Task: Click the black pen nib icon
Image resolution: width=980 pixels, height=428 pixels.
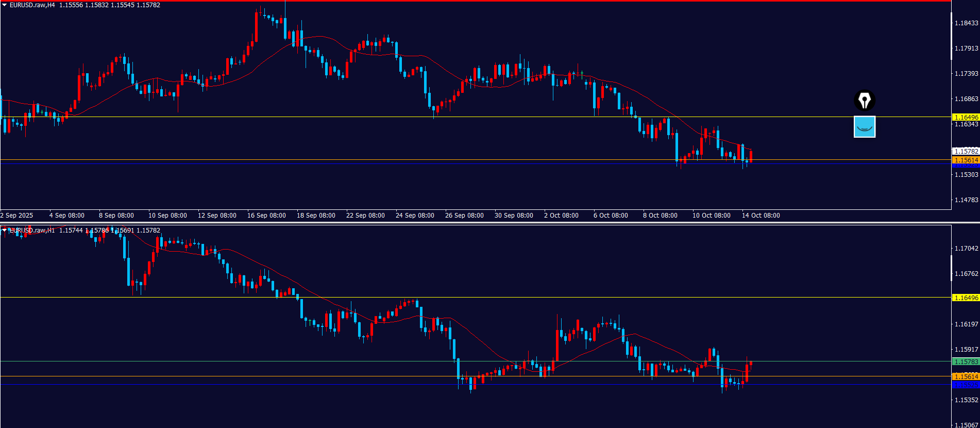Action: (x=864, y=101)
